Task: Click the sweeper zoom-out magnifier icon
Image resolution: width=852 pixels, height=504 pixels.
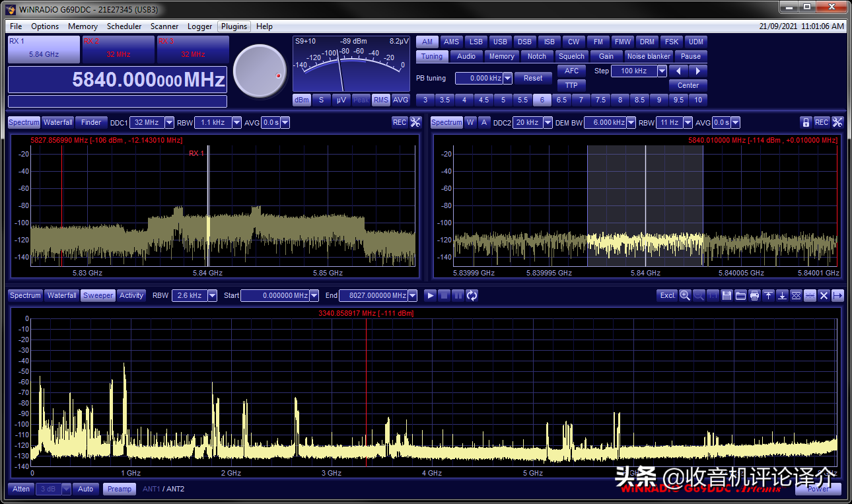Action: point(699,295)
